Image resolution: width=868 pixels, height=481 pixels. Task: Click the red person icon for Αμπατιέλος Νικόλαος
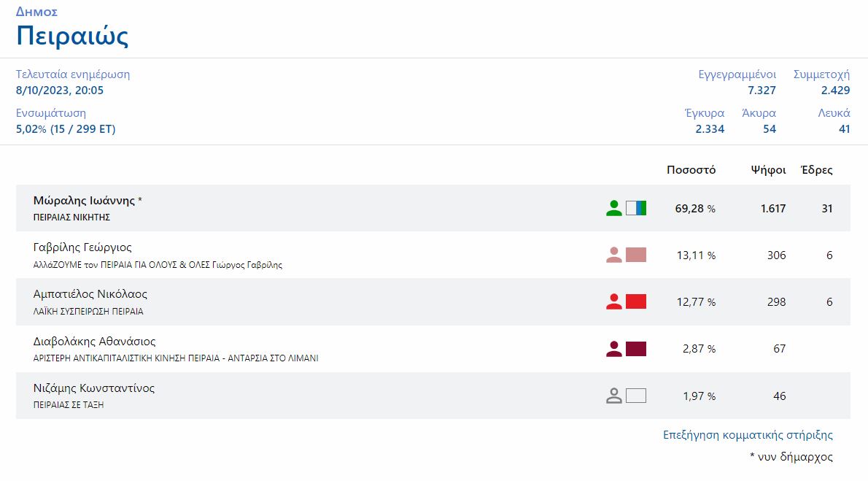tap(614, 301)
